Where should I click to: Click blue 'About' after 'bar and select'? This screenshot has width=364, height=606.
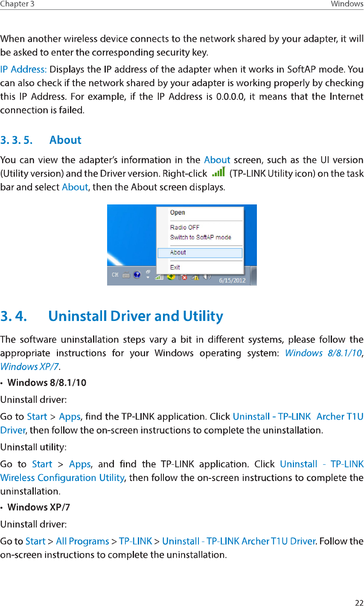(75, 187)
